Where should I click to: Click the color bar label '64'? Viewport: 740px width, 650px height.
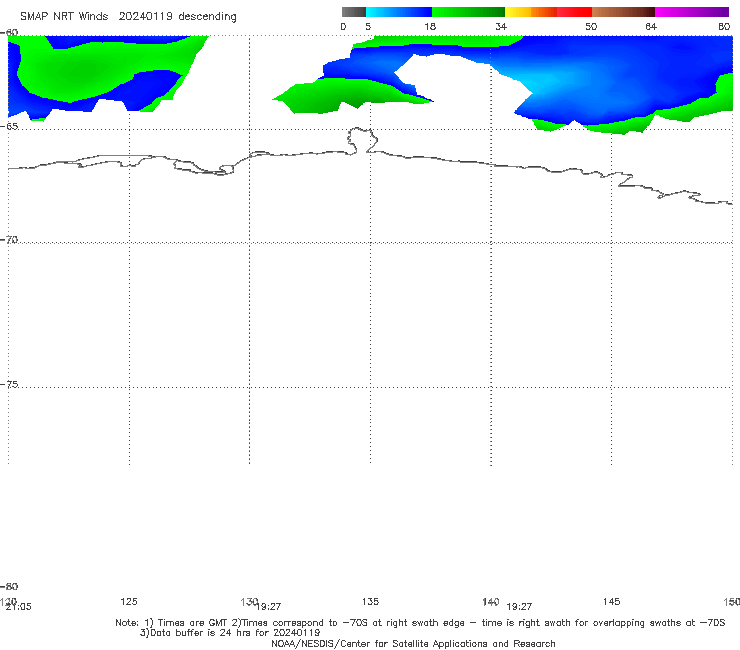point(651,26)
